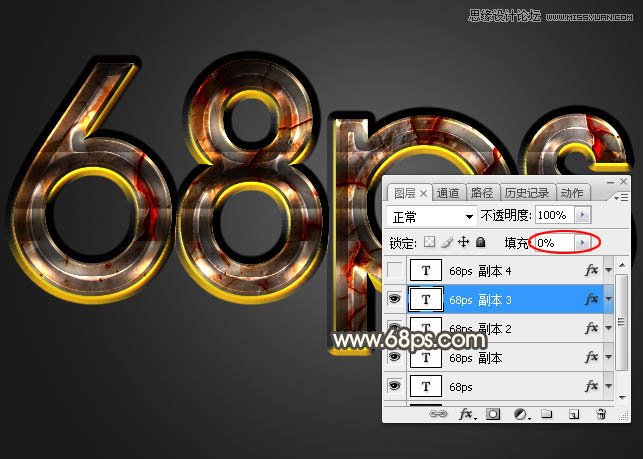Click layers list scroll down arrow
This screenshot has height=459, width=643.
coord(622,397)
